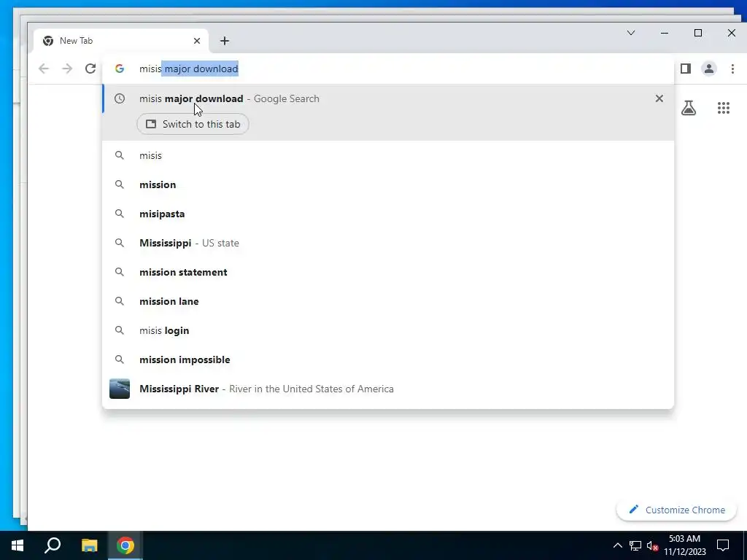
Task: Pick the 'mission lane' suggestion
Action: (388, 301)
